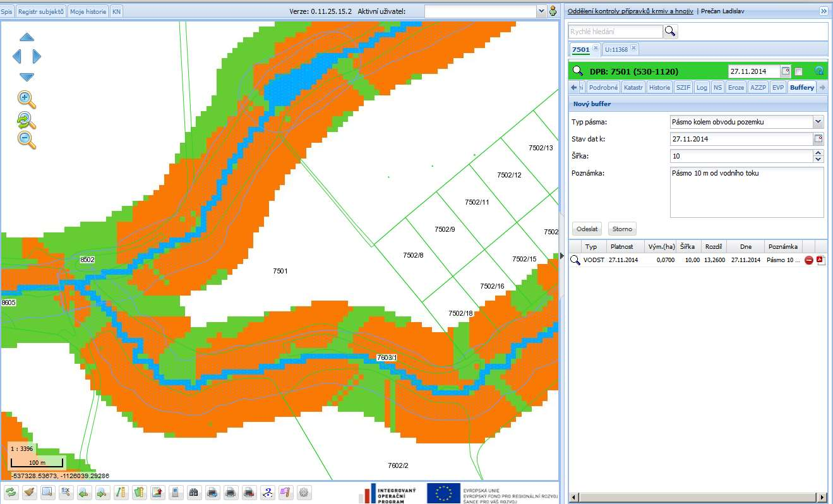
Task: Activate the zoom-to-window tool
Action: click(x=47, y=492)
